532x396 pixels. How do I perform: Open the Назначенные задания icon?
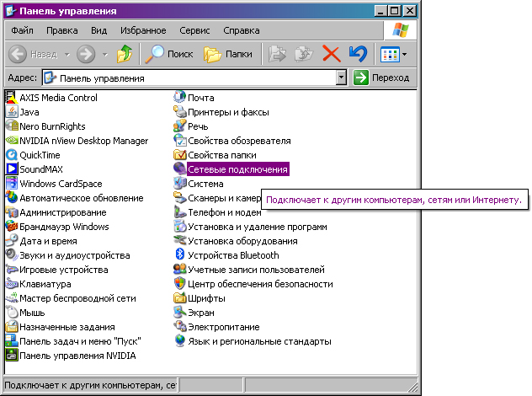[x=12, y=327]
